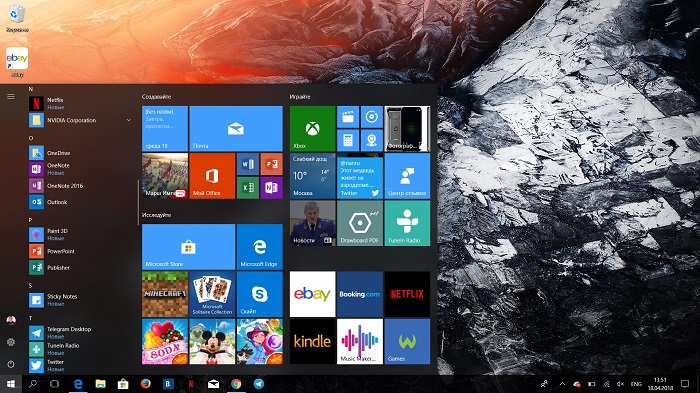Open the Skype tile
This screenshot has width=700, height=393.
pyautogui.click(x=259, y=294)
